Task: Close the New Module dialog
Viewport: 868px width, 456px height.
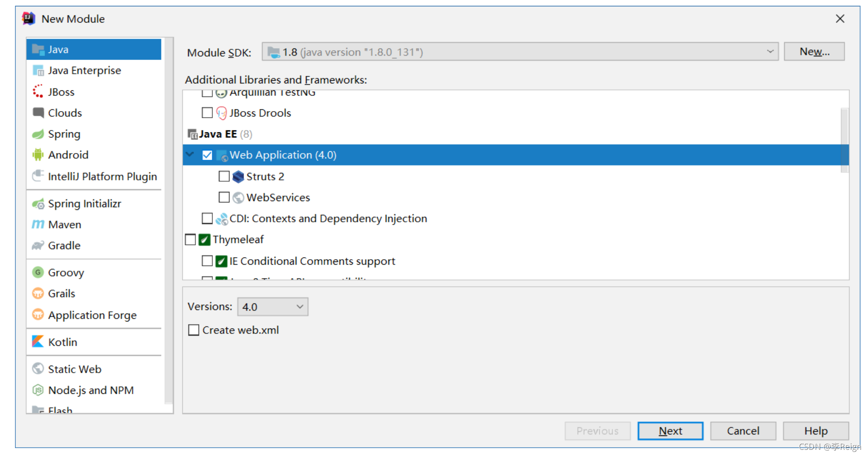Action: click(x=840, y=19)
